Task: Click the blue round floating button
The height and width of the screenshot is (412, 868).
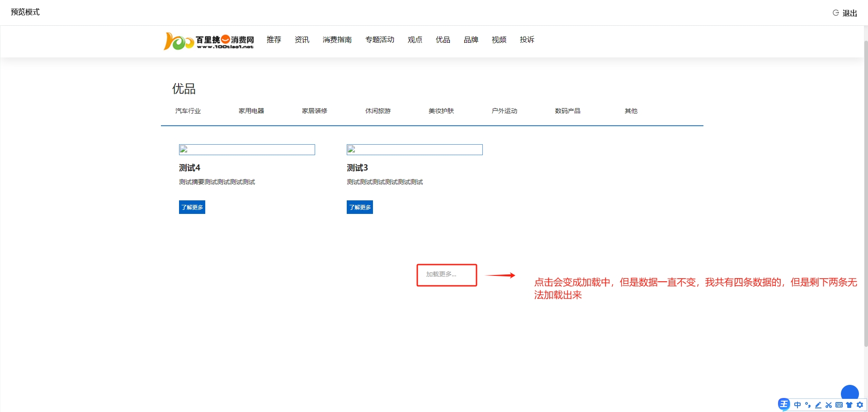Action: pos(850,393)
